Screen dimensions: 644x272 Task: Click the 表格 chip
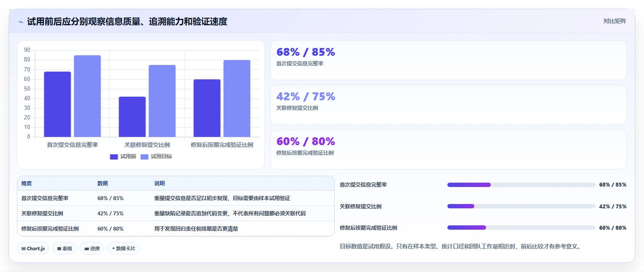pyautogui.click(x=64, y=248)
